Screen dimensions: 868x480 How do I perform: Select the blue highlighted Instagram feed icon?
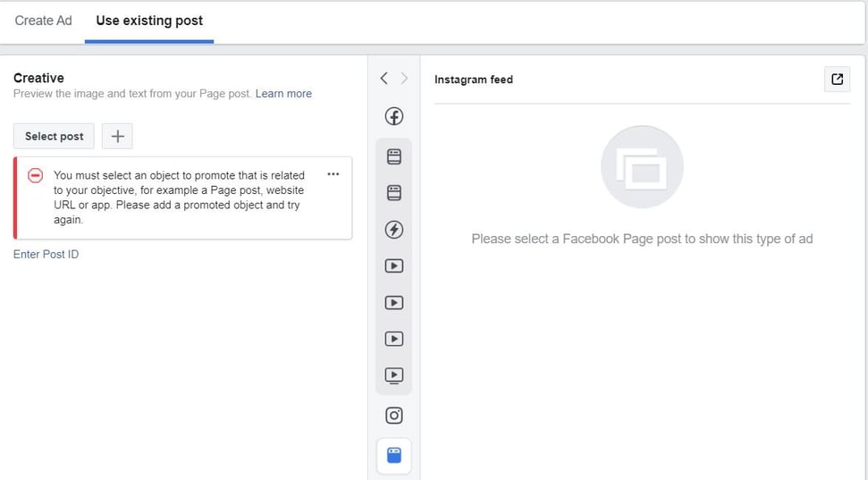[393, 455]
